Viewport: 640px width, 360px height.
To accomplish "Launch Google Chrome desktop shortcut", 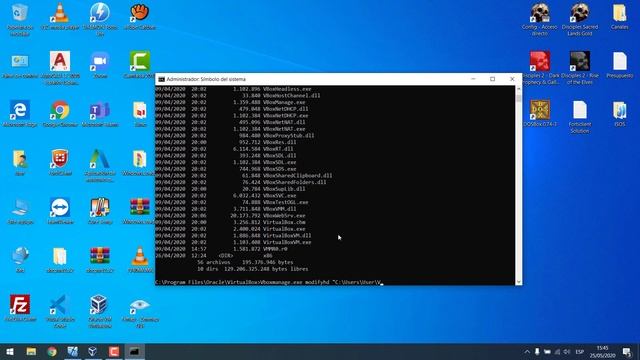I will pyautogui.click(x=60, y=114).
